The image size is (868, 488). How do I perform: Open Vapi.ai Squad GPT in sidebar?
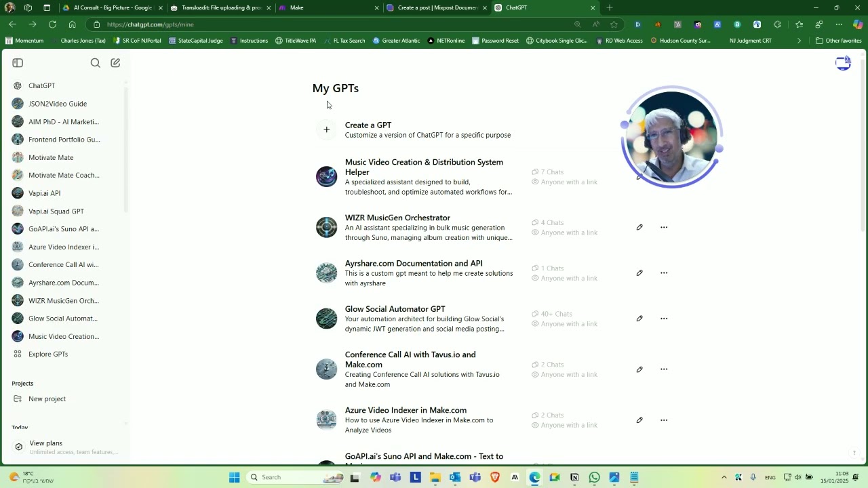[x=56, y=211]
